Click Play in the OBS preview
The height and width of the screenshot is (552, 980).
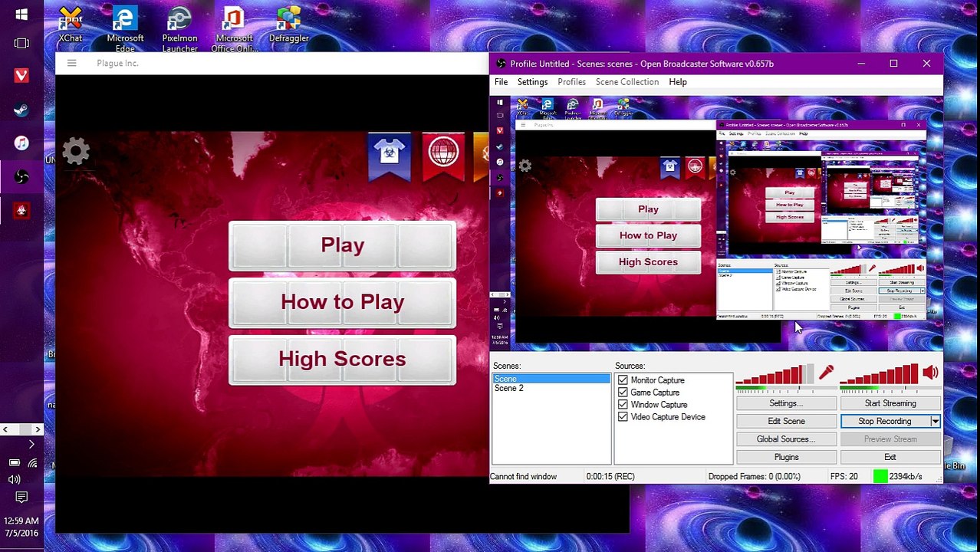pos(648,209)
